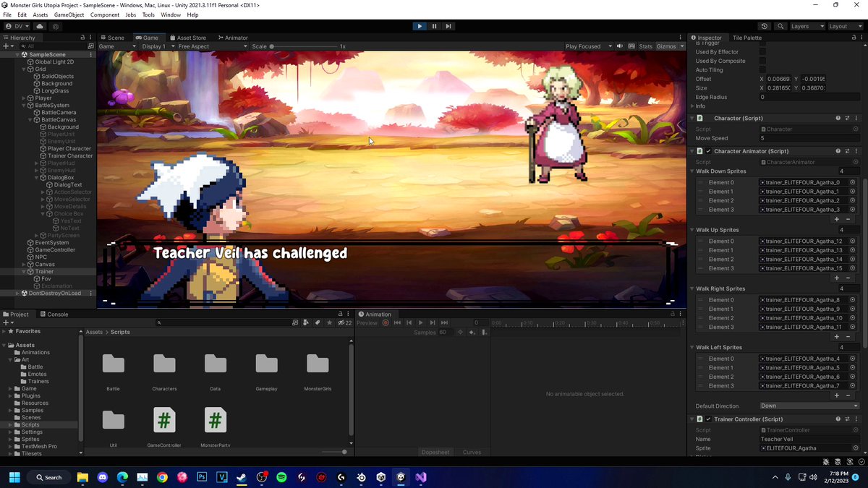The width and height of the screenshot is (868, 488).
Task: Toggle Used By Effector checkbox
Action: 762,52
